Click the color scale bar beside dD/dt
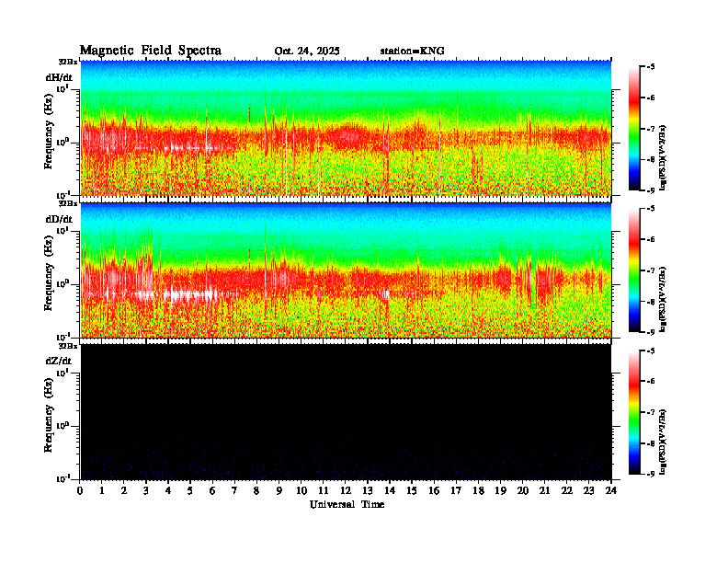The image size is (728, 563). coord(634,270)
